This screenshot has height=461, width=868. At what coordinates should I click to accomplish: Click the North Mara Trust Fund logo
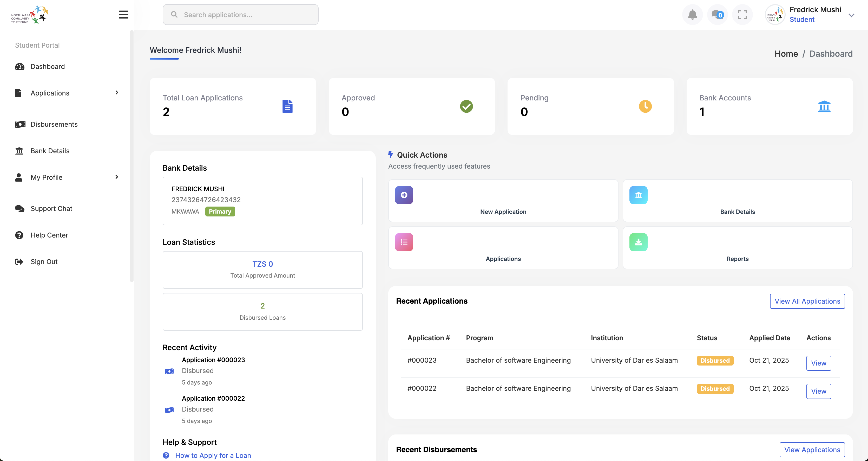click(30, 15)
